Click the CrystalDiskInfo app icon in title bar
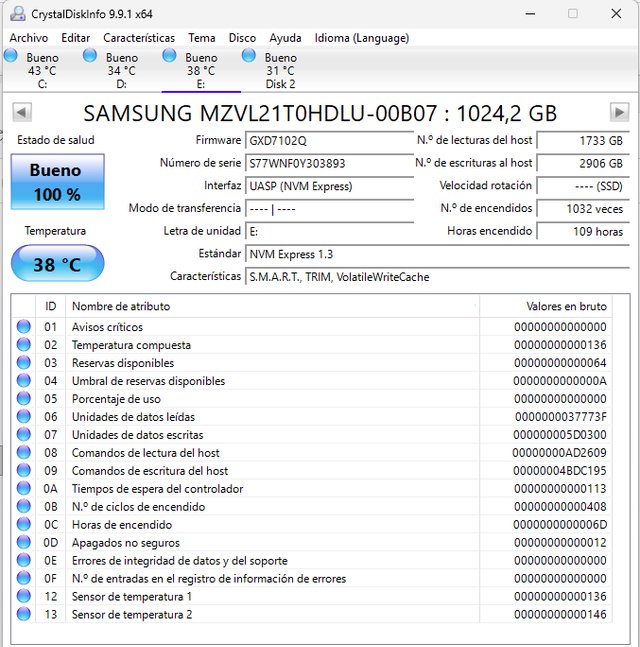This screenshot has height=647, width=640. (x=17, y=14)
